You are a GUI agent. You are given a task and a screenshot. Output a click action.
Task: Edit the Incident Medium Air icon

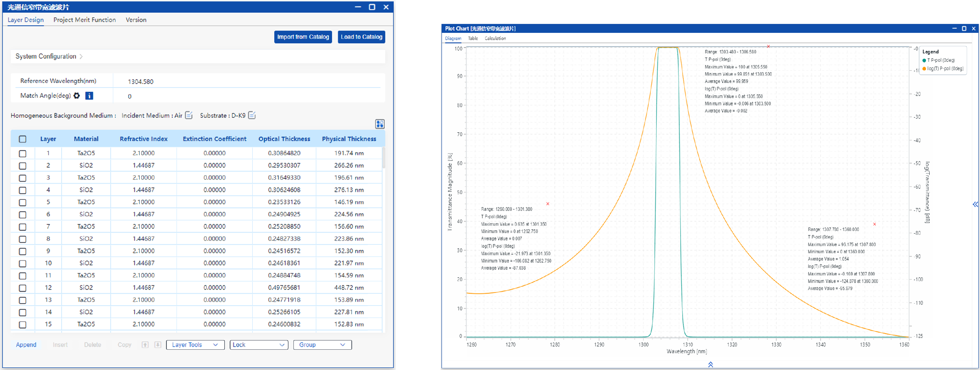coord(189,115)
